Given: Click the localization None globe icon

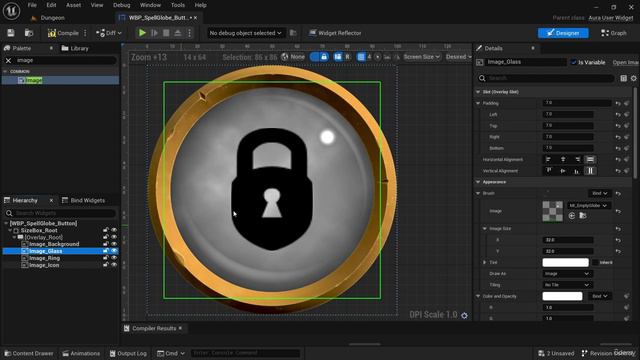Looking at the screenshot, I should [285, 57].
